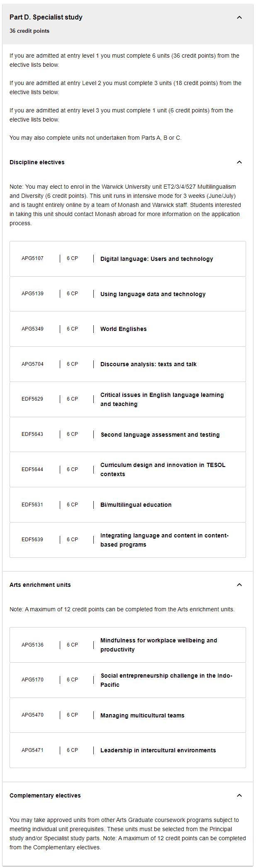Image resolution: width=256 pixels, height=868 pixels.
Task: Open Curriculum design and innovation in TESOL
Action: click(163, 469)
